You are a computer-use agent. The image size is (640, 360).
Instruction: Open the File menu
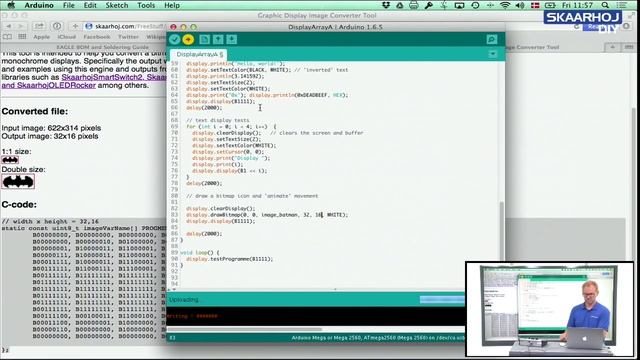69,5
